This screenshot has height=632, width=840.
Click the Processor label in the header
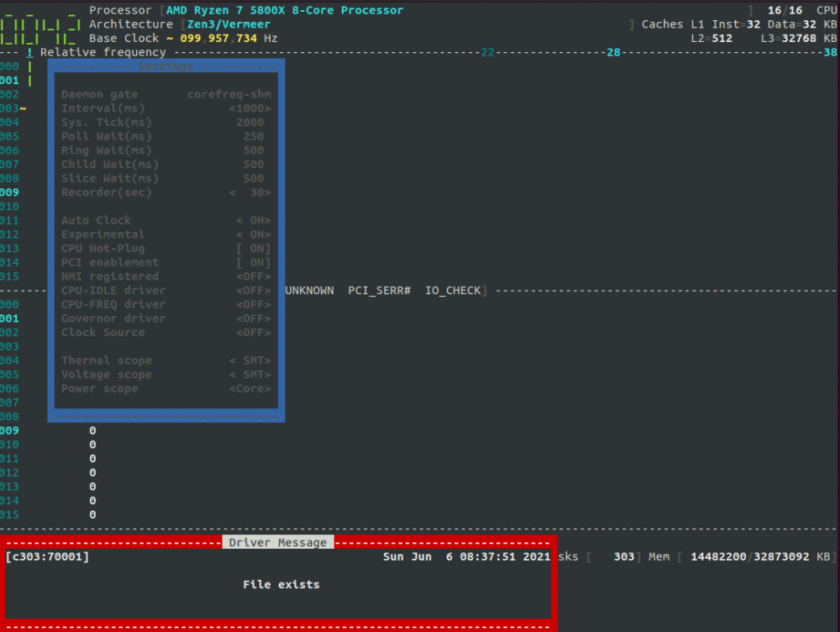point(120,10)
